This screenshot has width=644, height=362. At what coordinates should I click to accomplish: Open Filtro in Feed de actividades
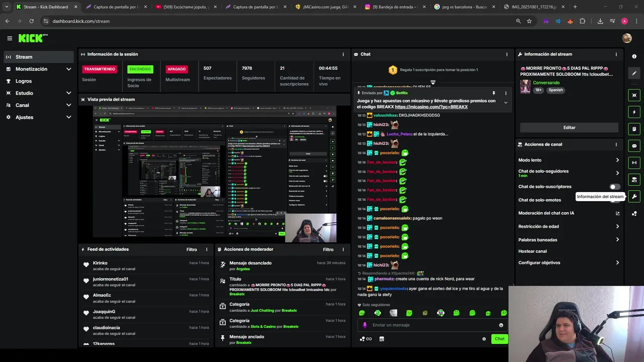(192, 249)
